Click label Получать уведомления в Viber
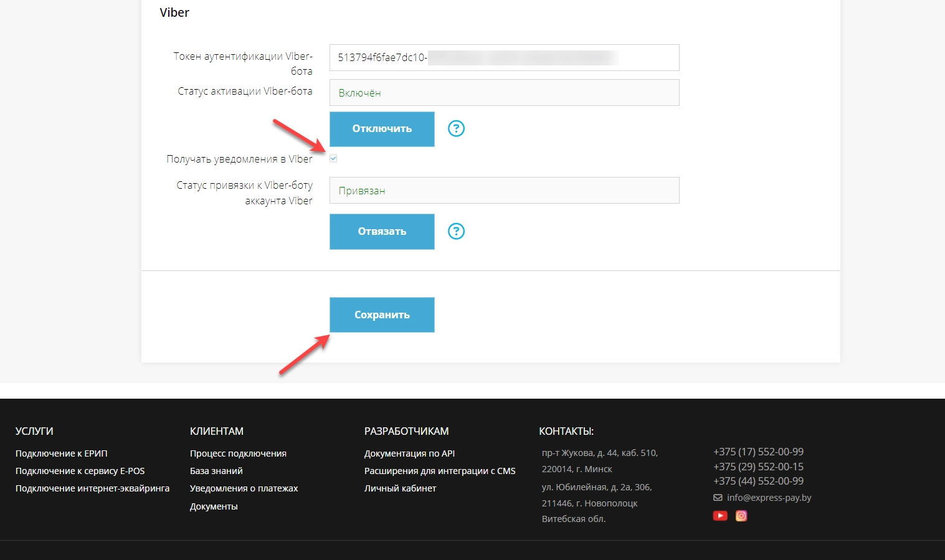945x560 pixels. [x=239, y=159]
